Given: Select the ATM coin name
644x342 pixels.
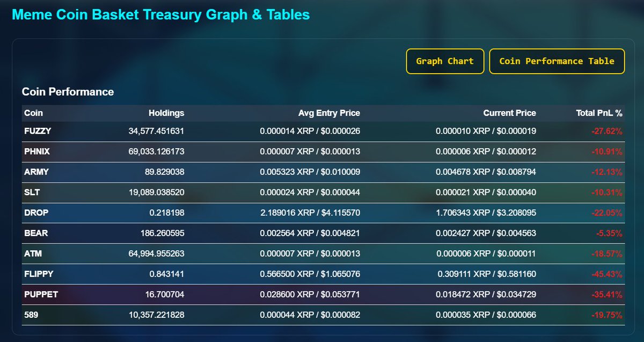Looking at the screenshot, I should click(x=33, y=253).
